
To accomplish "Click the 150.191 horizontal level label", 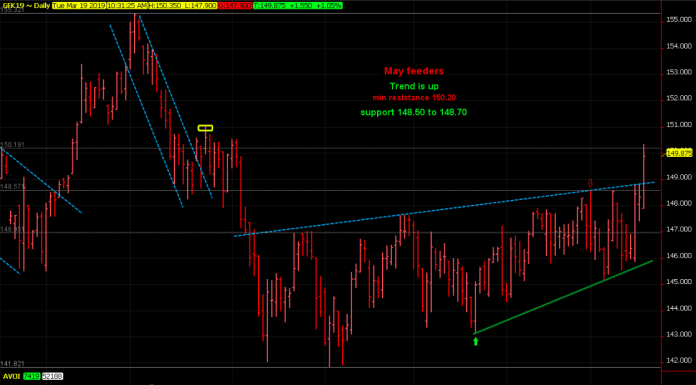I will (12, 145).
